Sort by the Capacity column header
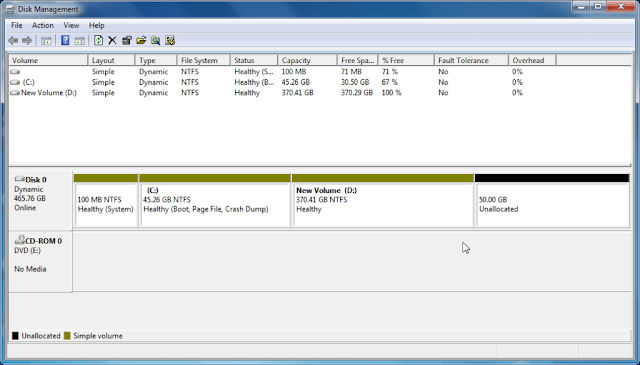640x365 pixels. pyautogui.click(x=307, y=60)
